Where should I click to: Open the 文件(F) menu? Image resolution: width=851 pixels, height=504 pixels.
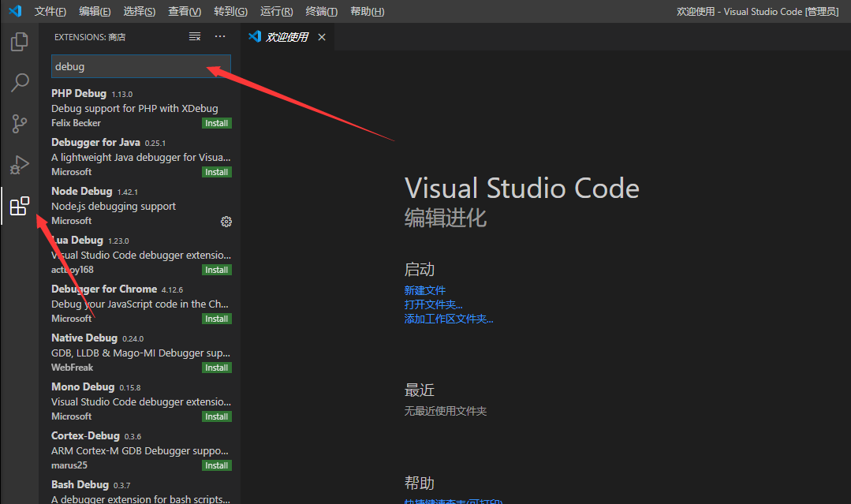click(50, 11)
